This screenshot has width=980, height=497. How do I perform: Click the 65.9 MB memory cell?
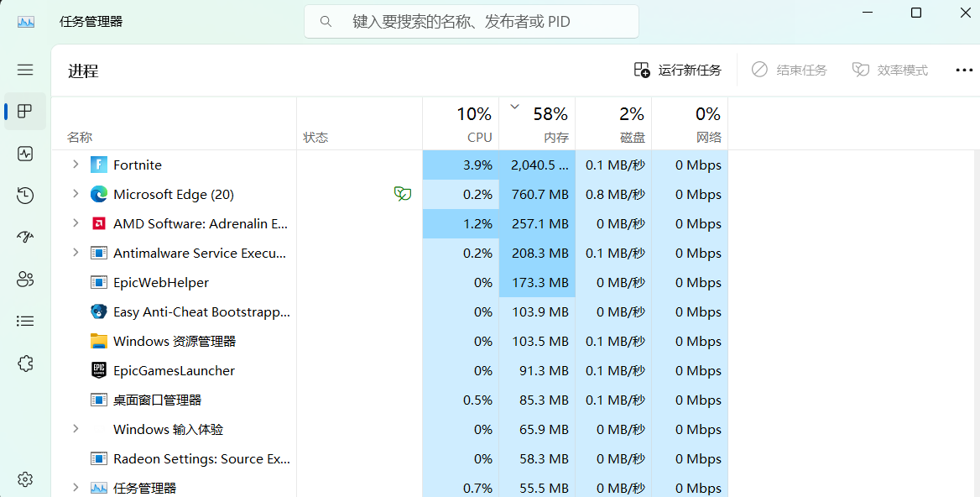point(538,430)
